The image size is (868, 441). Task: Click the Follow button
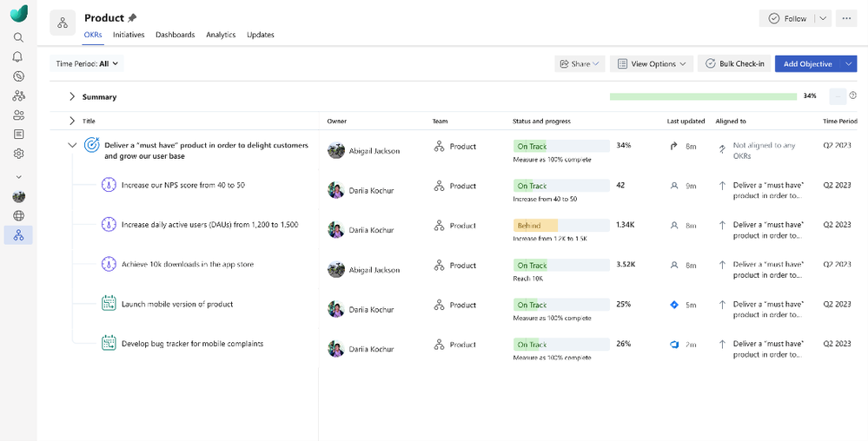point(786,18)
